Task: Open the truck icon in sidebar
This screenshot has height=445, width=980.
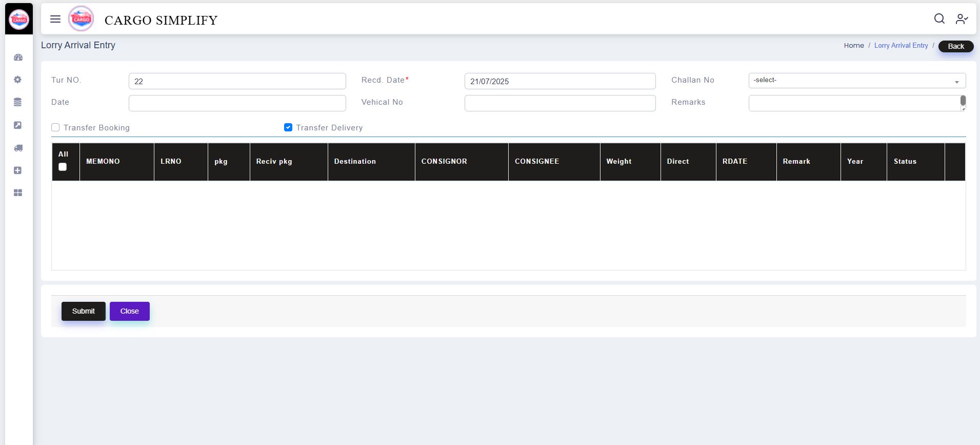Action: coord(18,148)
